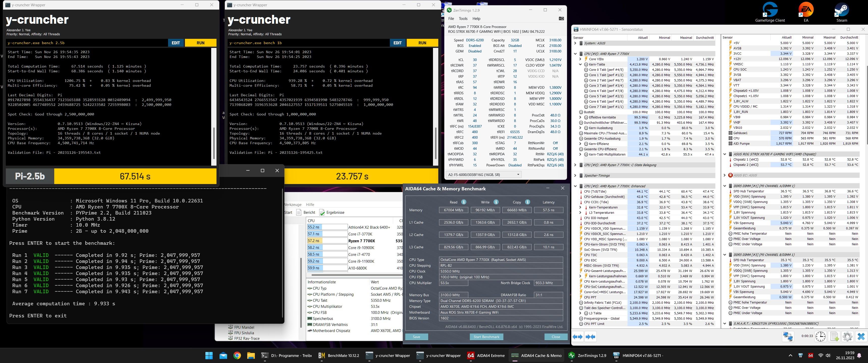Click AIDA64 Bericht report icon
The height and width of the screenshot is (363, 868).
tap(299, 213)
